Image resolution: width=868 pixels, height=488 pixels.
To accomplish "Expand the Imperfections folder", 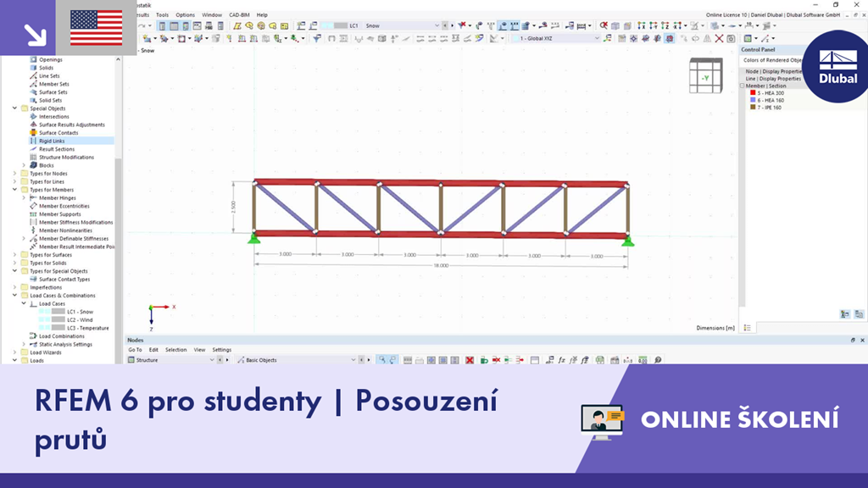I will coord(15,287).
